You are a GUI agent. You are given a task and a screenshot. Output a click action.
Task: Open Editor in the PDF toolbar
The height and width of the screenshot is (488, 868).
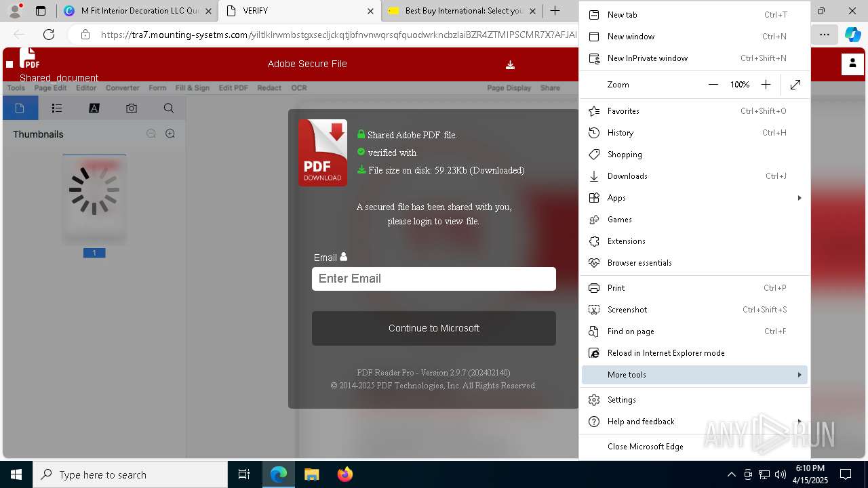[86, 88]
